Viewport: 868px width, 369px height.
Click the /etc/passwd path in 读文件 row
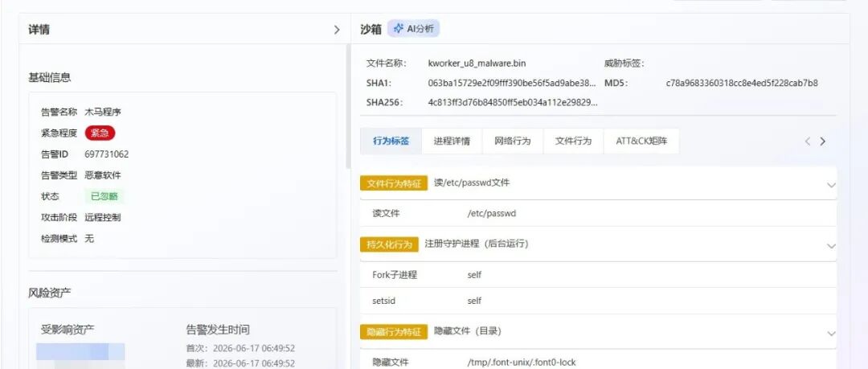492,213
